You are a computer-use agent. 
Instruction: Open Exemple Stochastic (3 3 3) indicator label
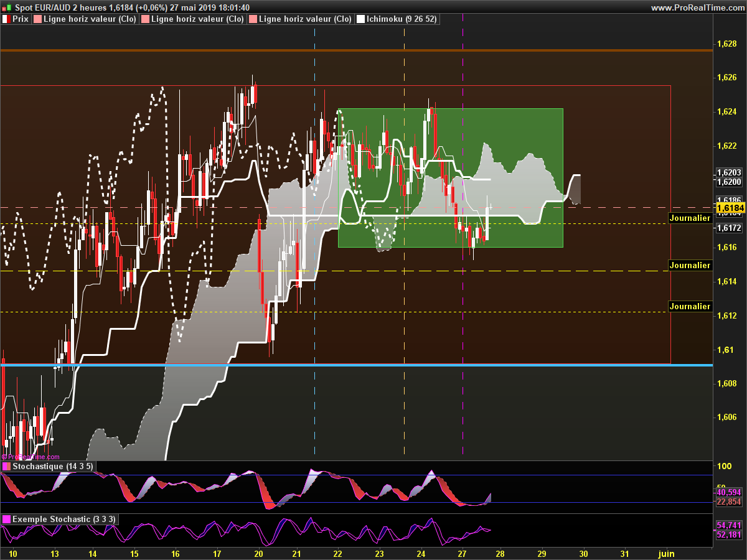click(63, 519)
